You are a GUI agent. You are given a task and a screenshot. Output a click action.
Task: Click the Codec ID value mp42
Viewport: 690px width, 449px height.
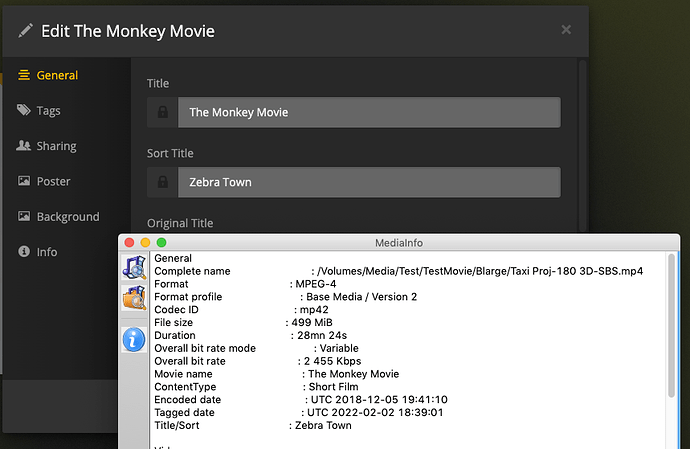pyautogui.click(x=314, y=309)
